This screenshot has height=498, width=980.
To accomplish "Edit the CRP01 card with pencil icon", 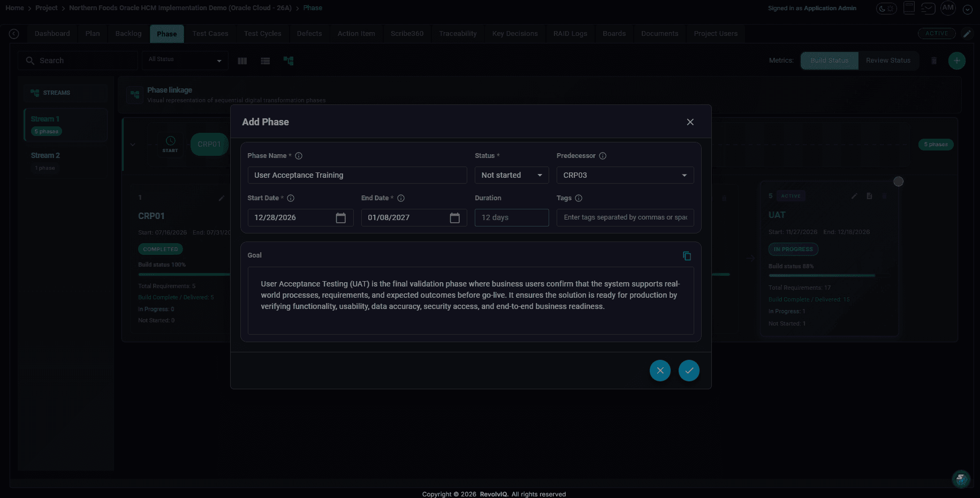I will click(222, 198).
